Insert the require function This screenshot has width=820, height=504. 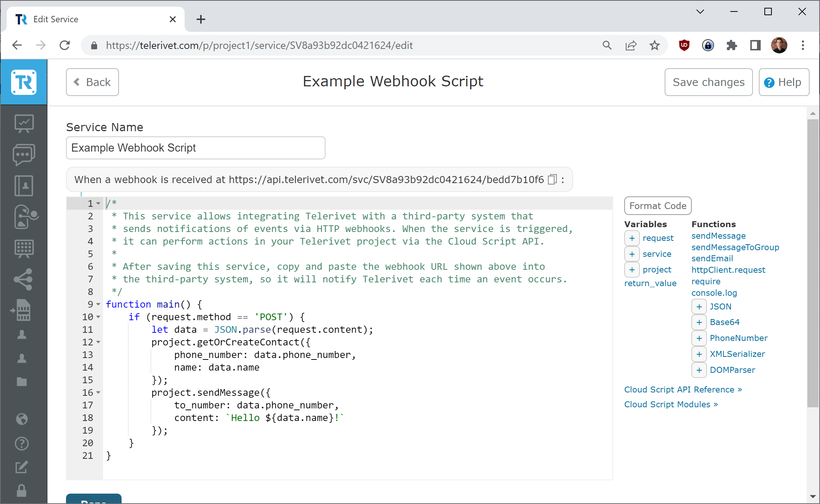point(706,281)
